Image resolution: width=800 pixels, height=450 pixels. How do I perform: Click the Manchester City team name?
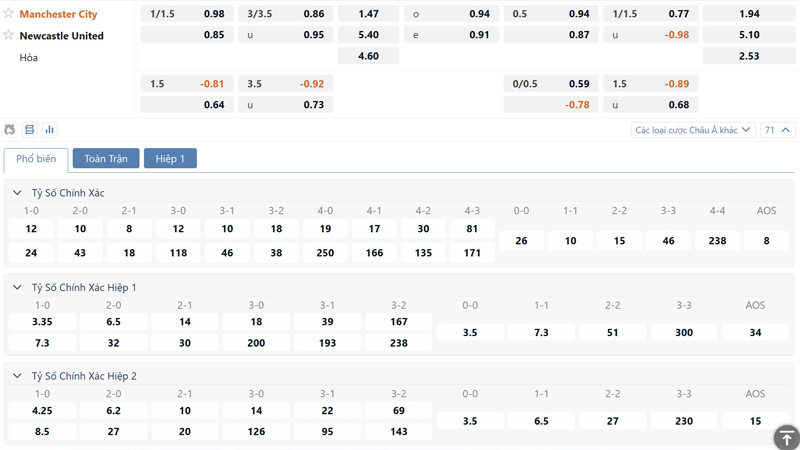(x=58, y=14)
